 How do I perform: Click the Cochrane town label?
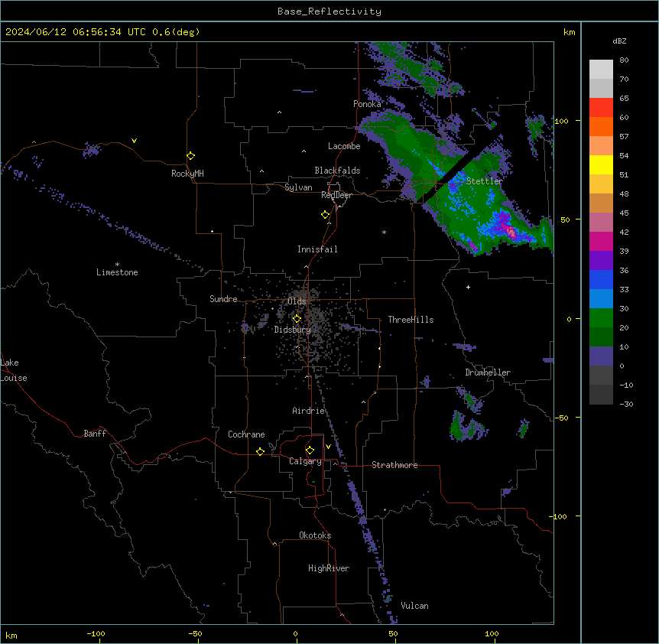[246, 434]
